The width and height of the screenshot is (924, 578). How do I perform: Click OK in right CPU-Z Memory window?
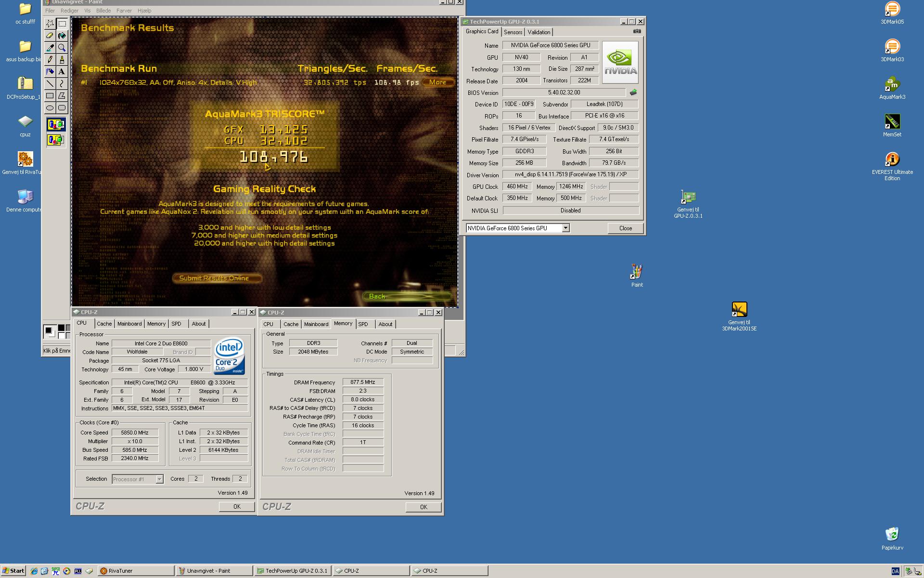click(423, 507)
